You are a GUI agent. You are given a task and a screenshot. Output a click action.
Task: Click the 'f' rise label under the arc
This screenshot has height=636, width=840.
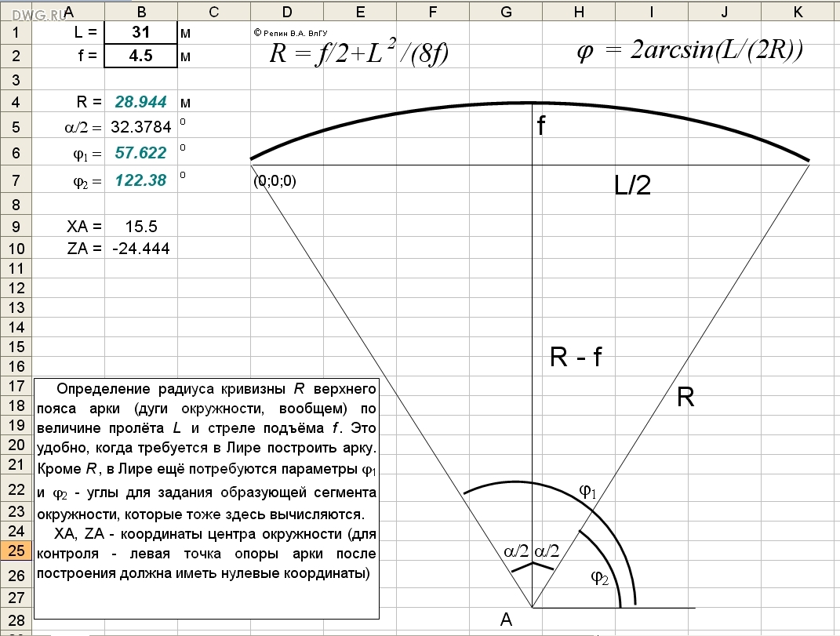pyautogui.click(x=541, y=125)
